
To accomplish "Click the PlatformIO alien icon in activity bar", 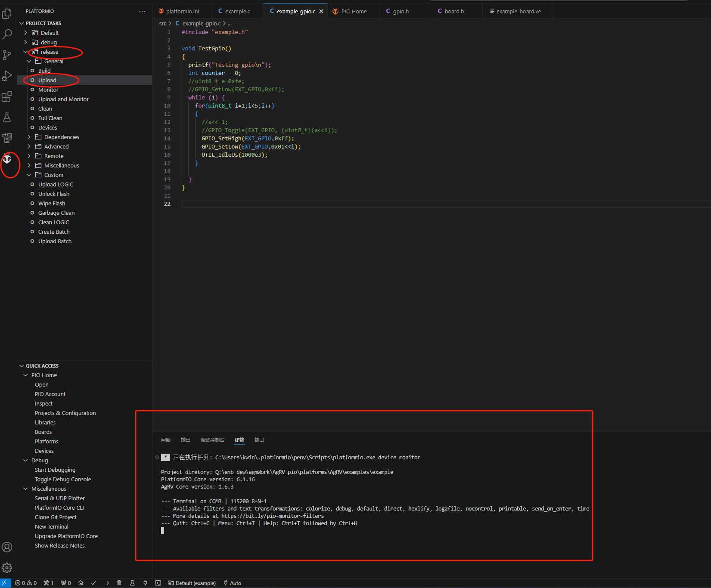I will click(7, 158).
